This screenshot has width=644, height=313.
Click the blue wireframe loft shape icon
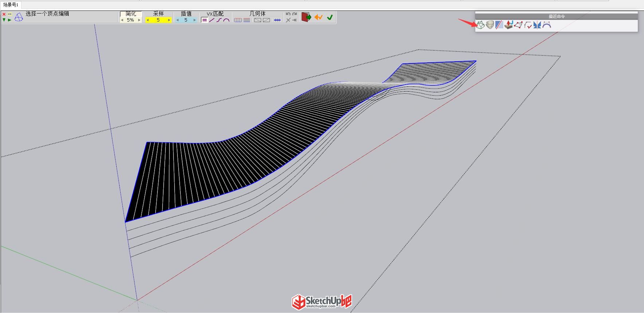[19, 17]
